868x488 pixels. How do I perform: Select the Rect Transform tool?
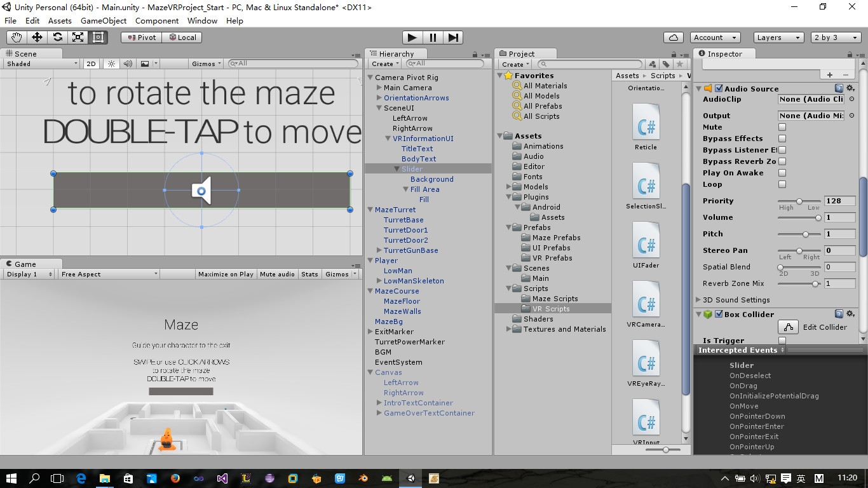click(x=98, y=37)
